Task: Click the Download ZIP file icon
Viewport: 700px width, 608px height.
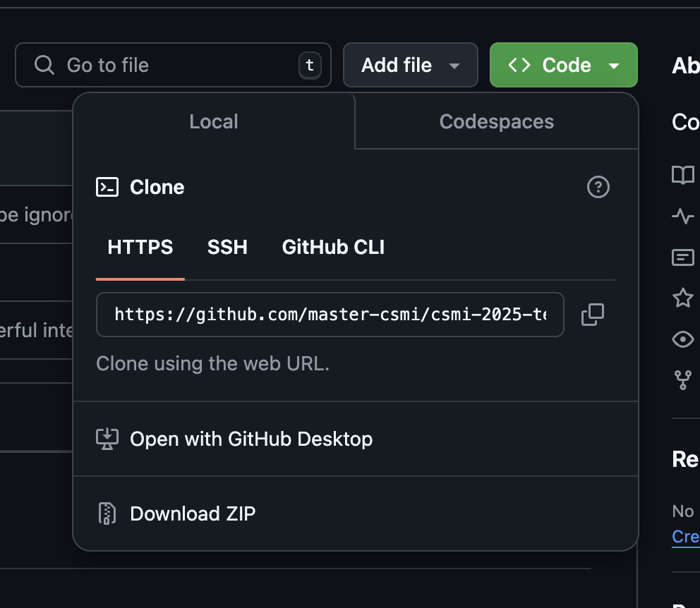Action: click(106, 513)
